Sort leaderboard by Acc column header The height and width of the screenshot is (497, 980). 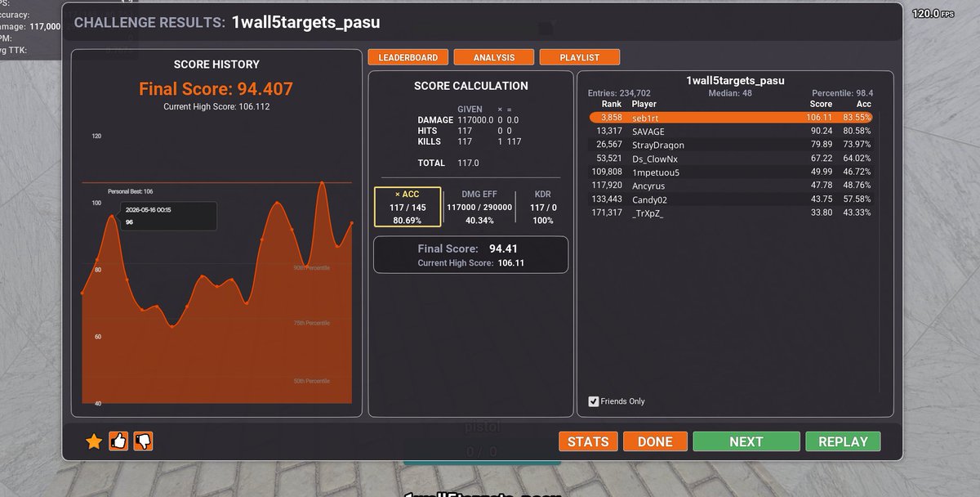coord(864,104)
